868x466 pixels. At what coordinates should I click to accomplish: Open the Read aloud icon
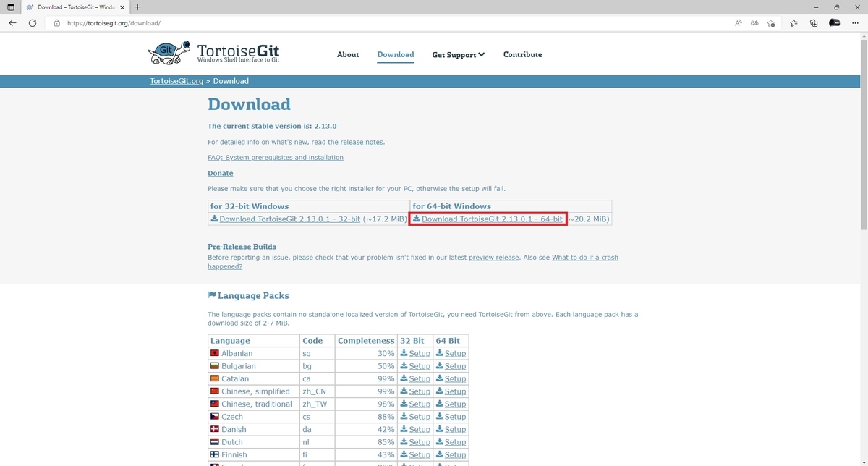point(738,23)
